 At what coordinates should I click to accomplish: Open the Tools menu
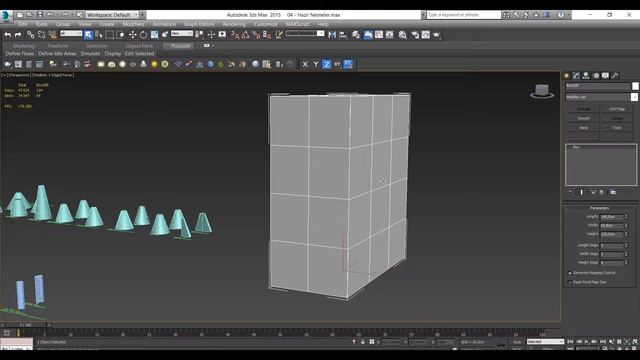(x=41, y=24)
